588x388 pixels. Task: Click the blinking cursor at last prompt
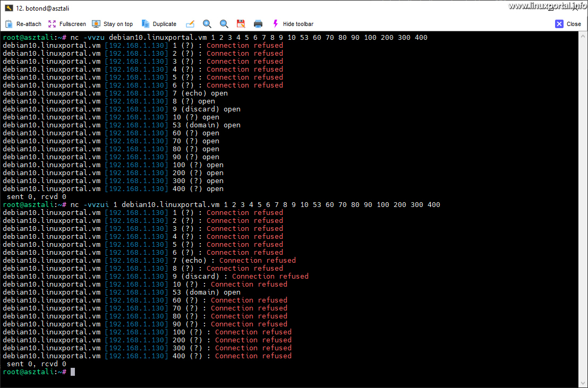(x=73, y=372)
